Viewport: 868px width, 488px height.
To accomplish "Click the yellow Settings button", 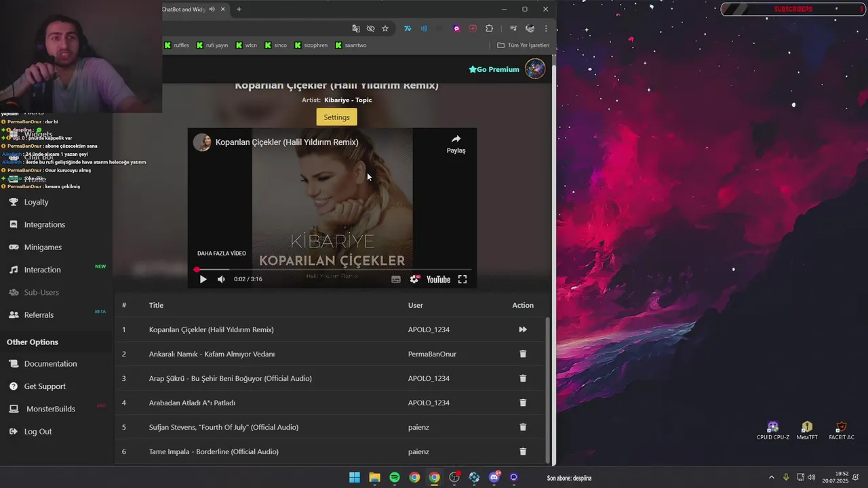I will 336,117.
